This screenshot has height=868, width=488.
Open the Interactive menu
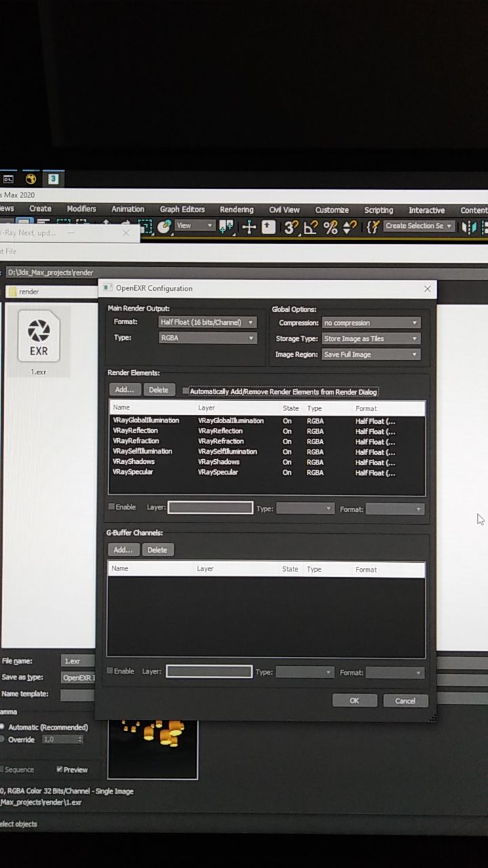tap(427, 210)
